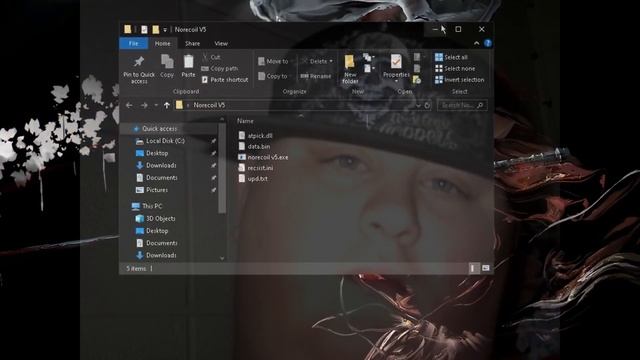640x360 pixels.
Task: Select the upd.txt file
Action: click(x=253, y=178)
